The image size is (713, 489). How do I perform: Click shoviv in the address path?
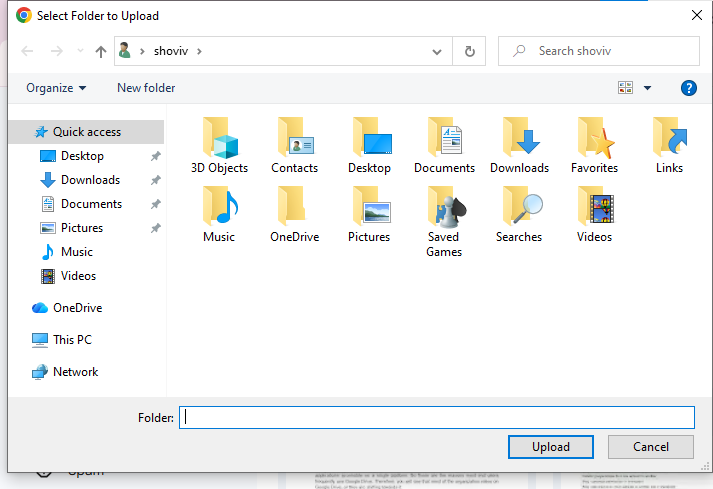[171, 51]
